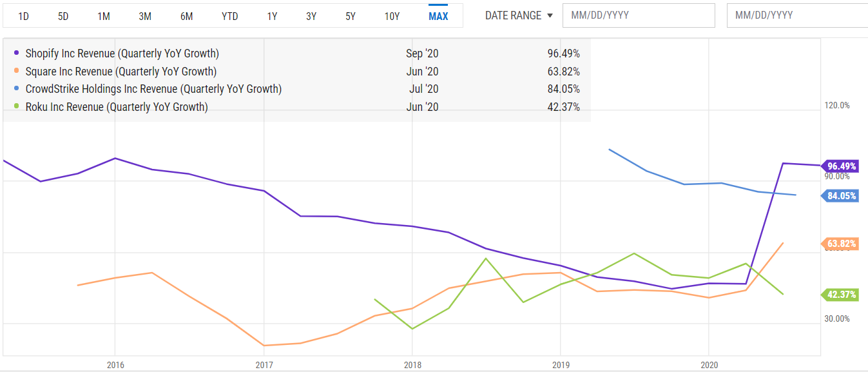
Task: Click the blue CrowdStrike legend dot
Action: pyautogui.click(x=16, y=89)
